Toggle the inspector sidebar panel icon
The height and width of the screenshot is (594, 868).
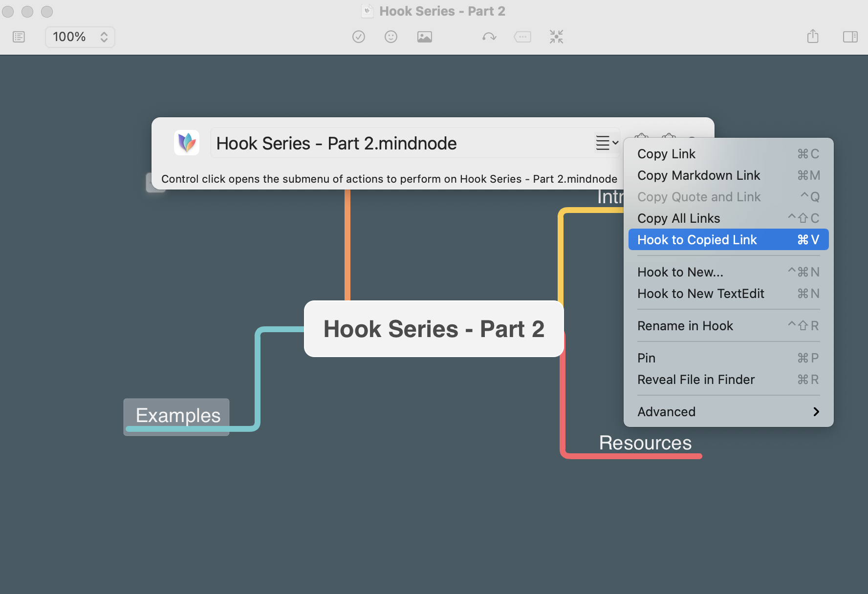(x=850, y=37)
